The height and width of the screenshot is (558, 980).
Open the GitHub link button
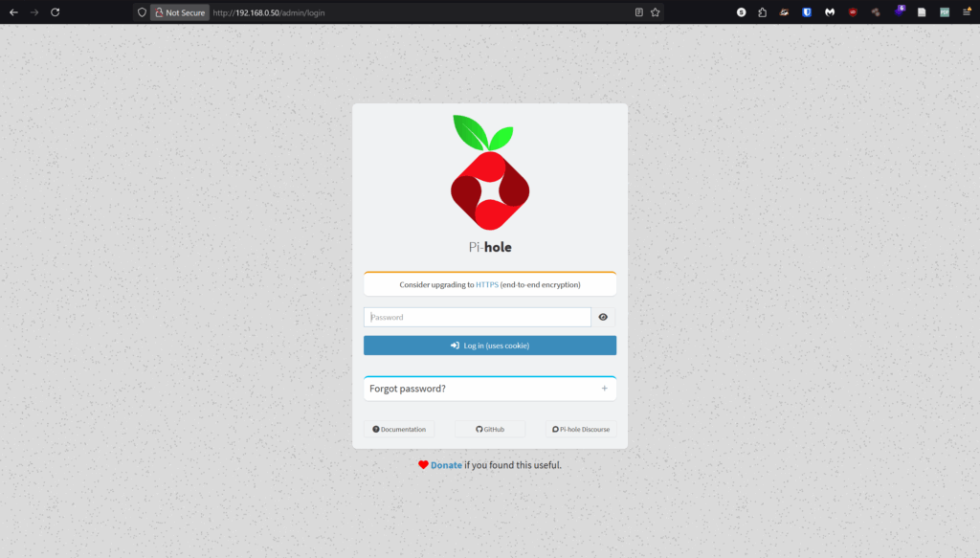[x=489, y=430]
